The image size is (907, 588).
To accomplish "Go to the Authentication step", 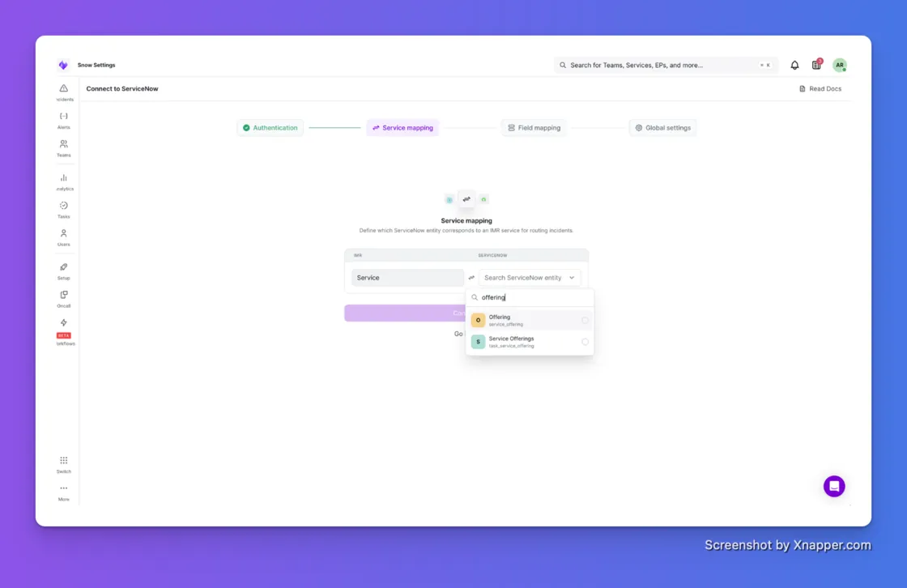I will point(270,128).
